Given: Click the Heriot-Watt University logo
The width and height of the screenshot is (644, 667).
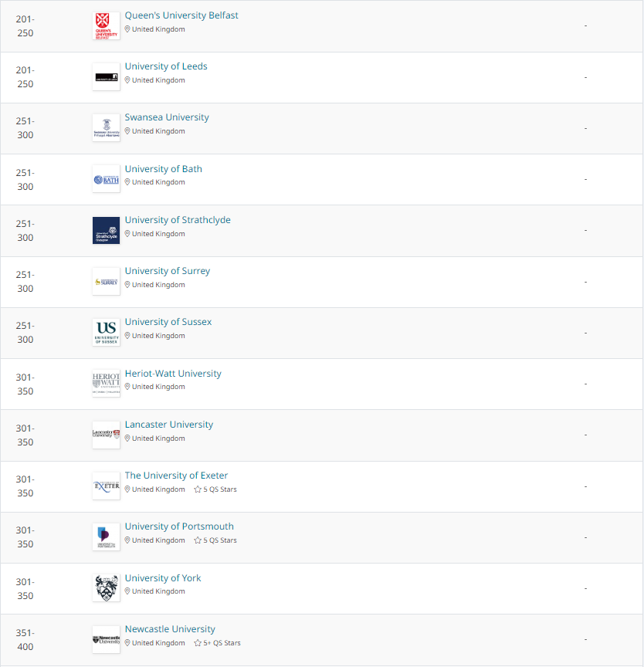Looking at the screenshot, I should click(x=106, y=384).
